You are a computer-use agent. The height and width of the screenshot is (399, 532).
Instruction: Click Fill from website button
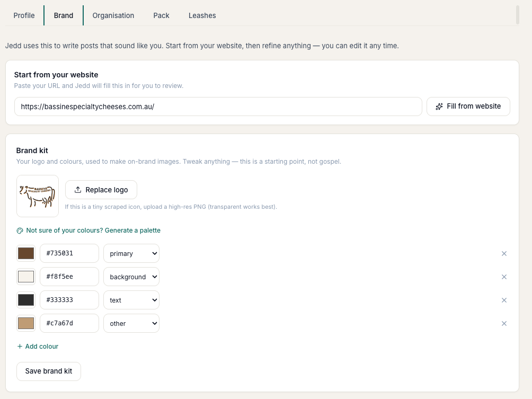468,107
